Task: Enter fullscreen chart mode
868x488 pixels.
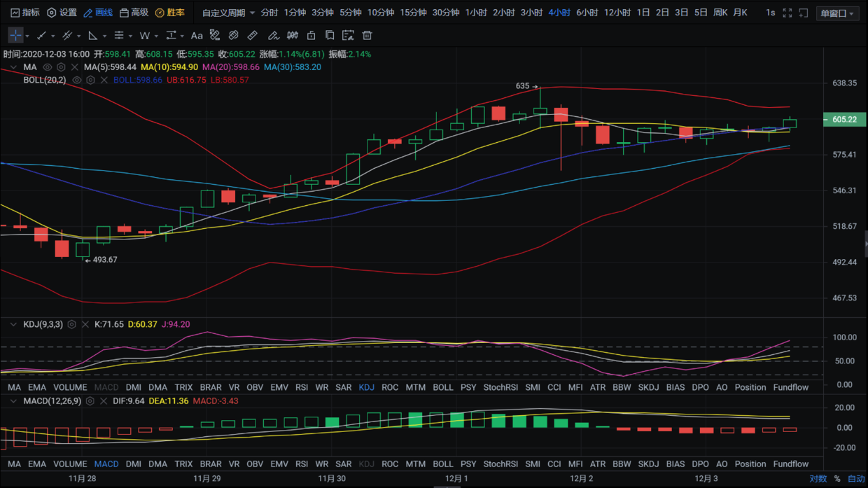Action: 787,13
